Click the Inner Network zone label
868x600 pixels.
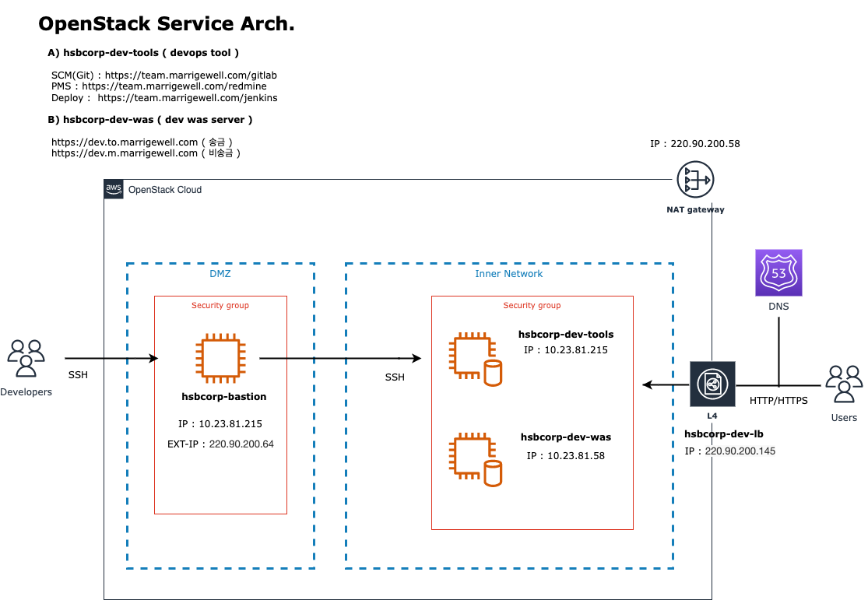tap(509, 274)
